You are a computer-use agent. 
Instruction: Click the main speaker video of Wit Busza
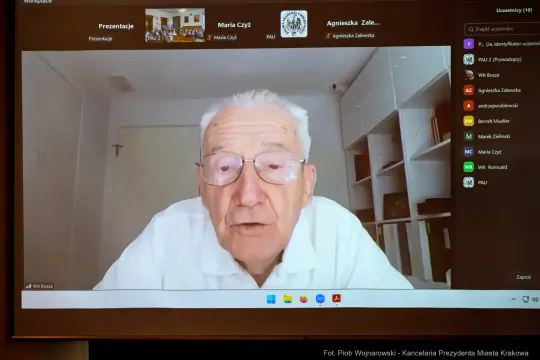click(236, 169)
